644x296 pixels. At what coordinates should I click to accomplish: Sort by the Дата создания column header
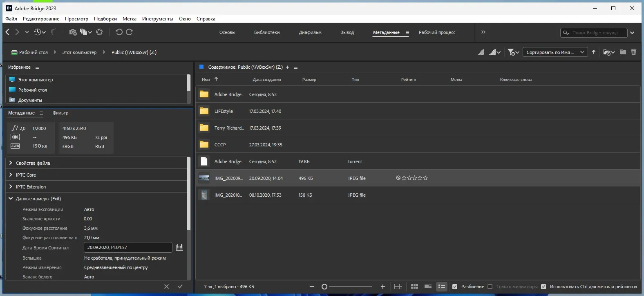click(267, 80)
